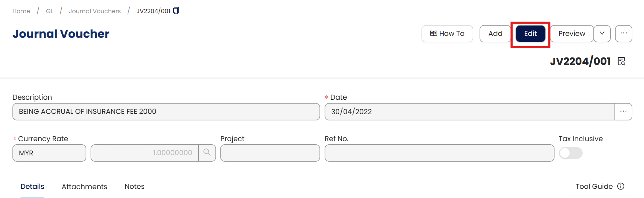
Task: Click the Description input field
Action: [x=166, y=112]
